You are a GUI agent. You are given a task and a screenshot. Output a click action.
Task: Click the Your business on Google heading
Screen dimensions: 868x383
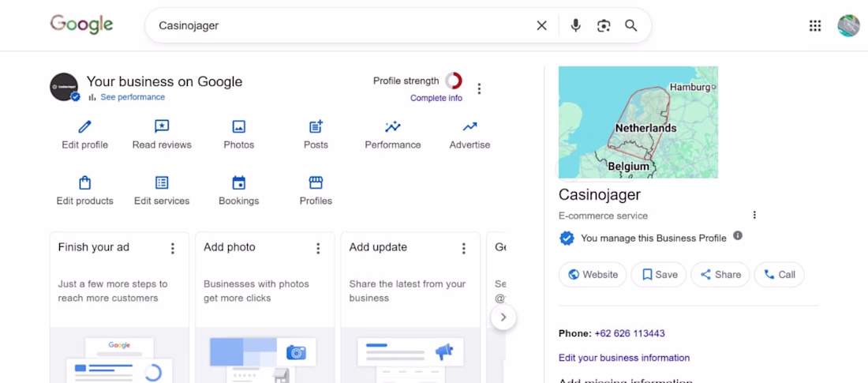(164, 81)
